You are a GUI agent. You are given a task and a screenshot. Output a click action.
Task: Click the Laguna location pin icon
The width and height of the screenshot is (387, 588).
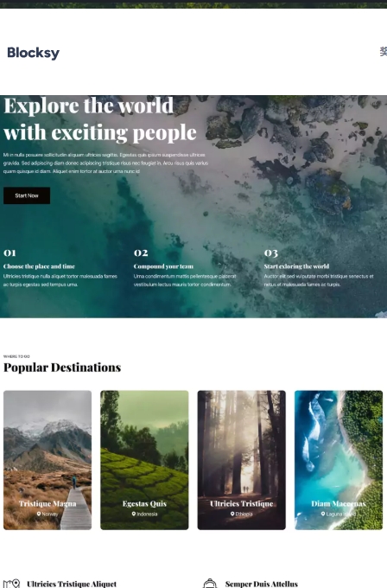(323, 514)
